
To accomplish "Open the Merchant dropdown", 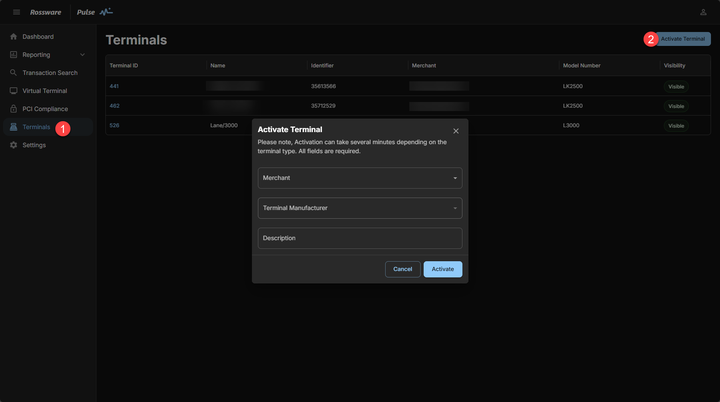I will click(360, 178).
